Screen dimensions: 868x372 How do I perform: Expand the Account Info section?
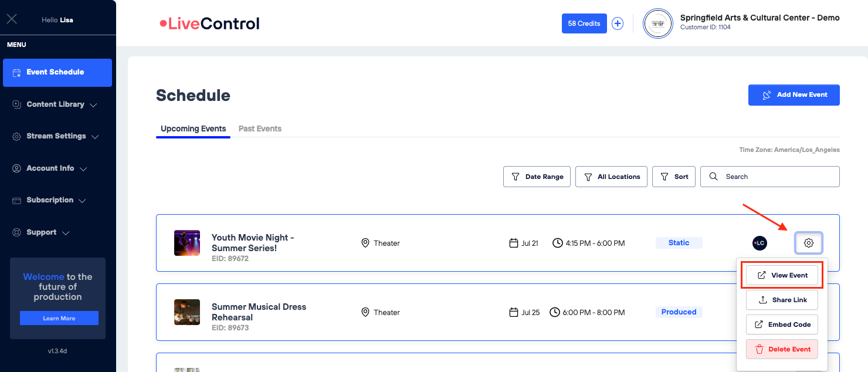pos(50,168)
